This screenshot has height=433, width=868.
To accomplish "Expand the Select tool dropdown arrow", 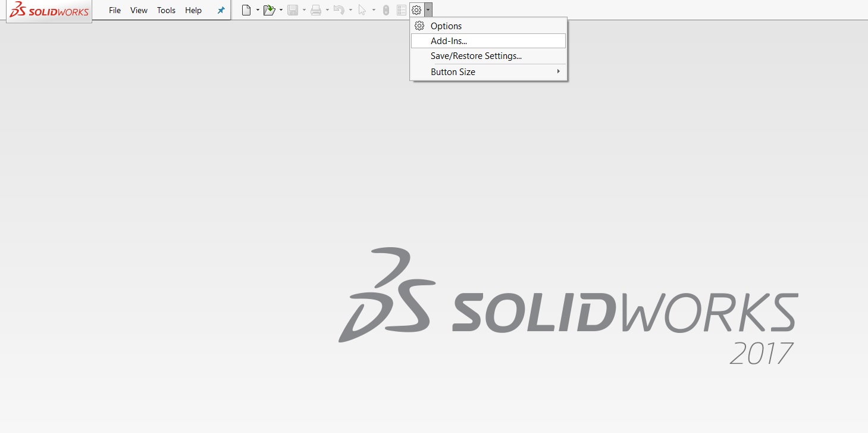I will tap(374, 10).
